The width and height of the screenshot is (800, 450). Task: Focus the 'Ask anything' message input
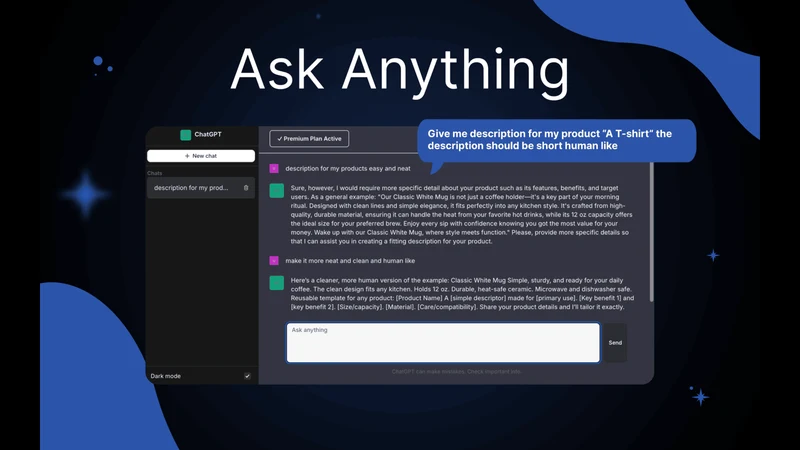click(443, 342)
